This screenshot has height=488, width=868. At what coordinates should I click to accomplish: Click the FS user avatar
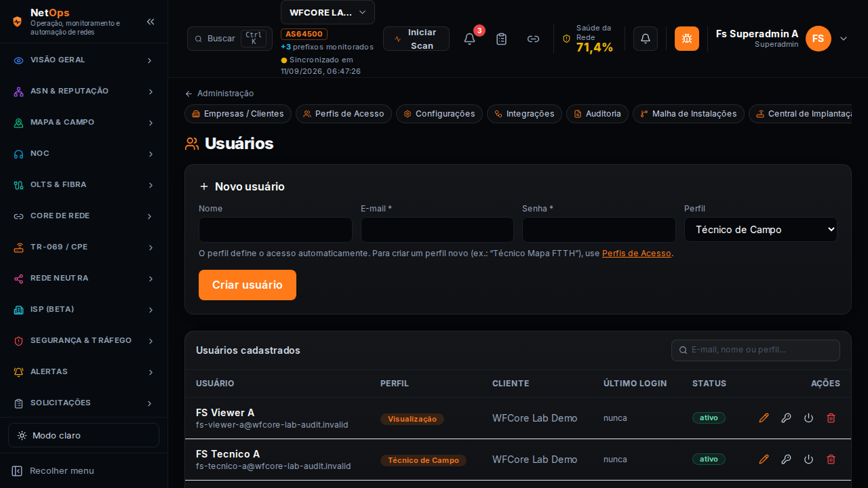pos(818,39)
